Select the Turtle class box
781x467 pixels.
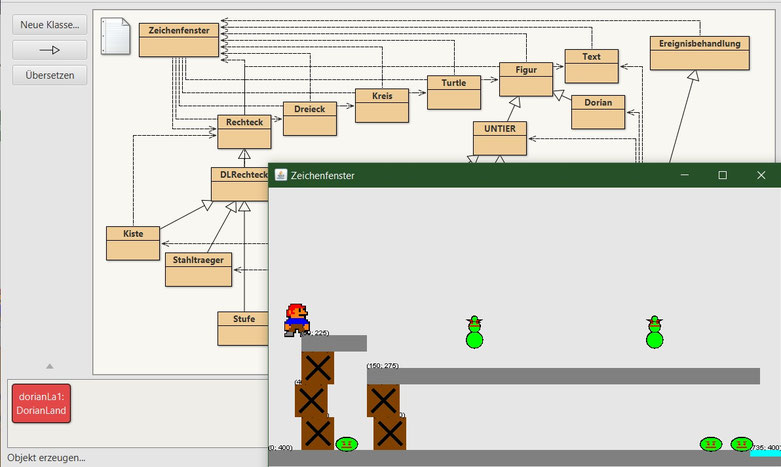(x=454, y=92)
